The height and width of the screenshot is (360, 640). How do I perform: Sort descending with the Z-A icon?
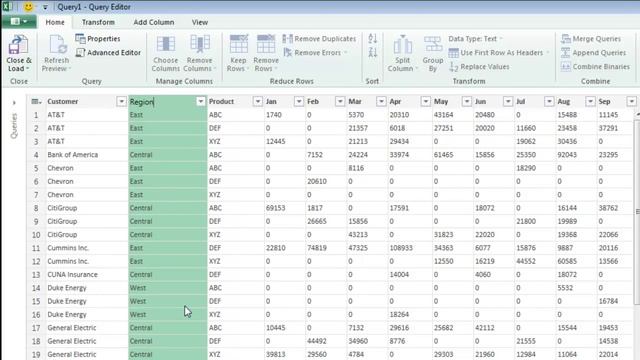pyautogui.click(x=372, y=53)
